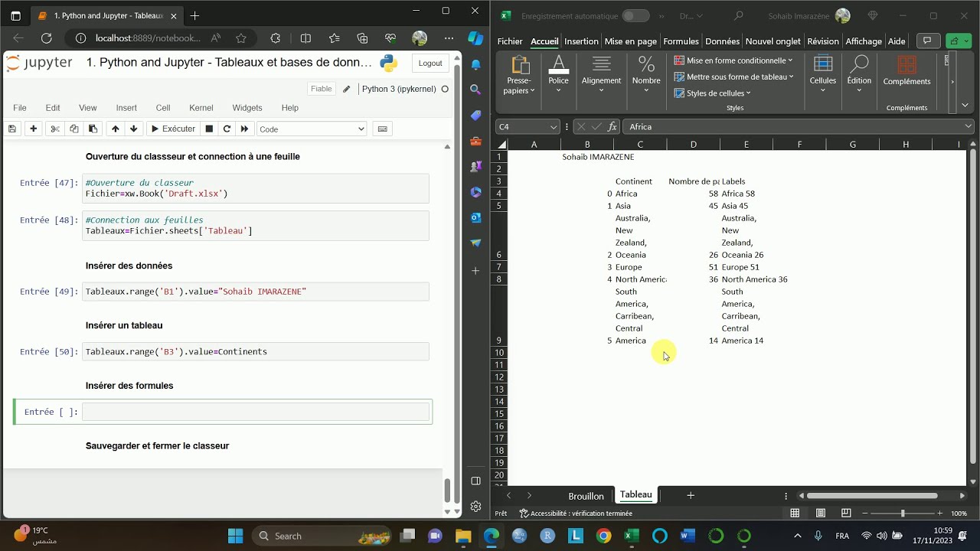Save the Jupyter notebook with disk icon
Image resolution: width=980 pixels, height=551 pixels.
tap(12, 129)
